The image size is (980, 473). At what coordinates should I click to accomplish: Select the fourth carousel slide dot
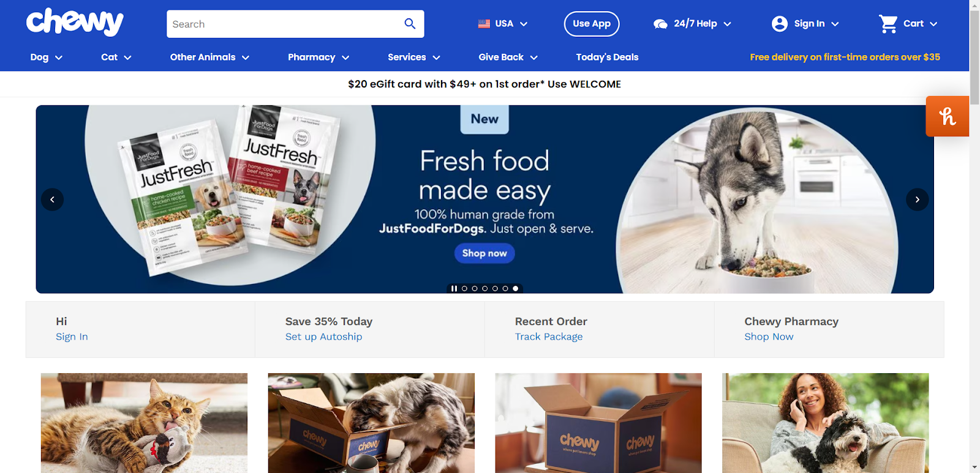pyautogui.click(x=495, y=288)
